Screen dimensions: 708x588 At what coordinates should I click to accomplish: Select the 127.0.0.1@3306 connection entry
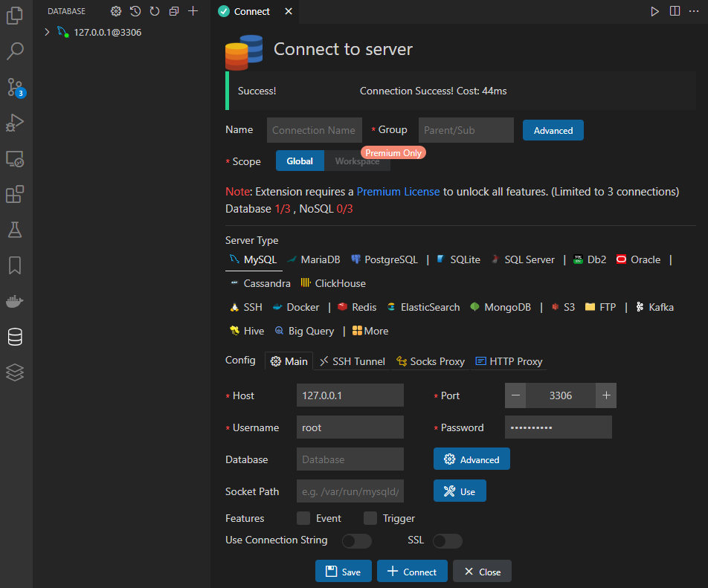click(x=107, y=33)
